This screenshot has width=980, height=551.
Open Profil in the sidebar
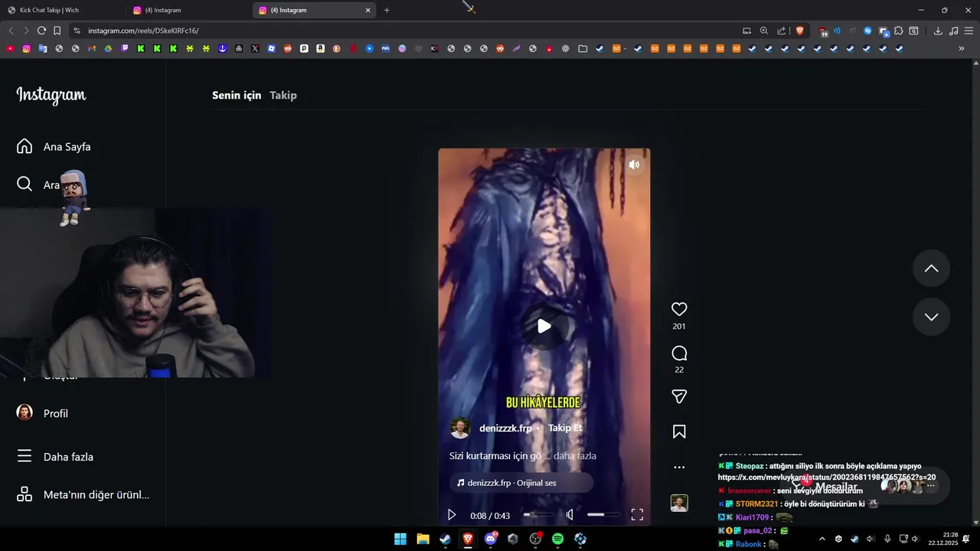43,413
